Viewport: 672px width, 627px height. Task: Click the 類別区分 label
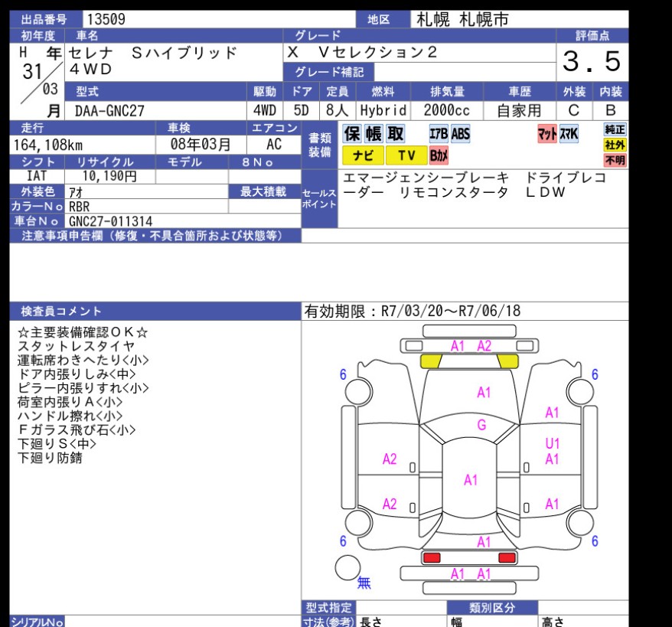click(x=492, y=607)
